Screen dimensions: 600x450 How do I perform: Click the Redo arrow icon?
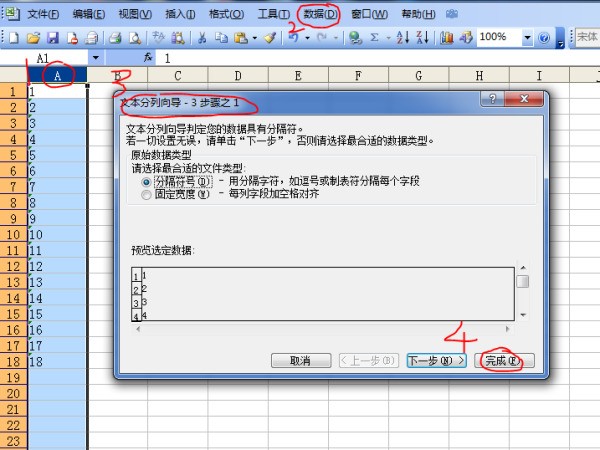click(322, 38)
